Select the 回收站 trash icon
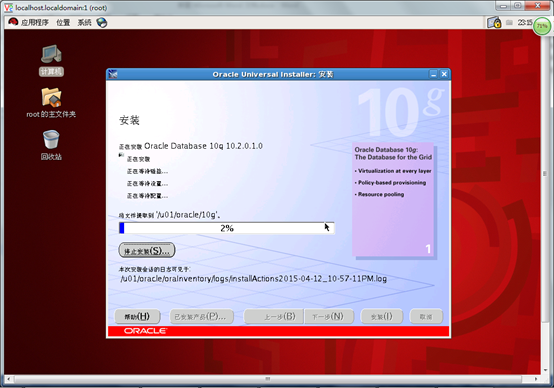This screenshot has width=554, height=388. coord(51,145)
